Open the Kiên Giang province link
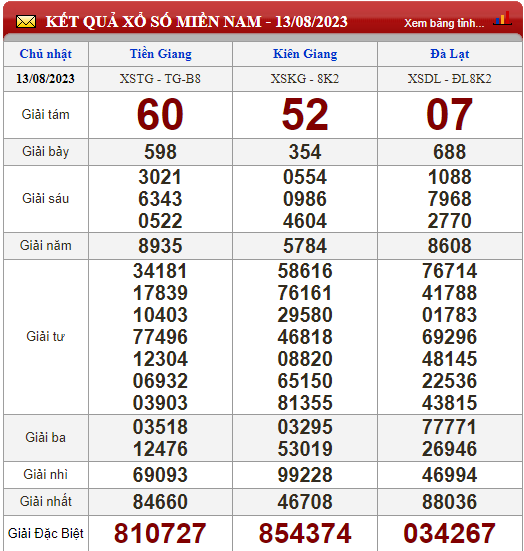Viewport: 524px width, 551px height. click(305, 54)
